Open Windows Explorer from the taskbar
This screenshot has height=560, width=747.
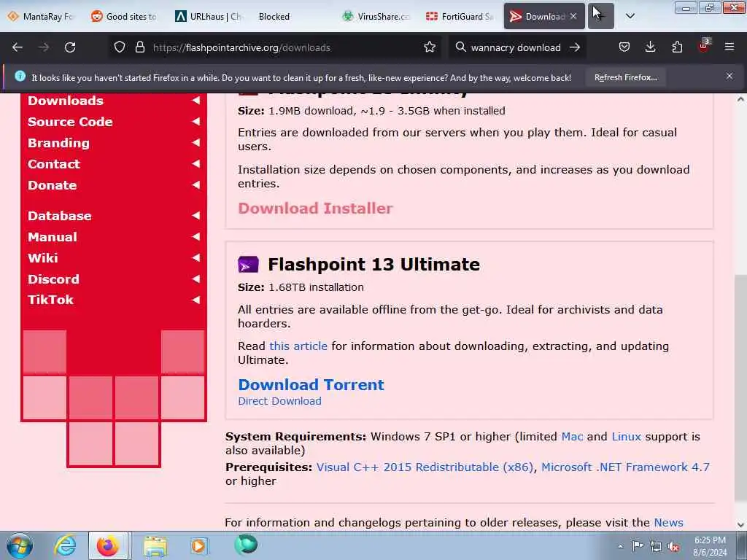click(155, 545)
